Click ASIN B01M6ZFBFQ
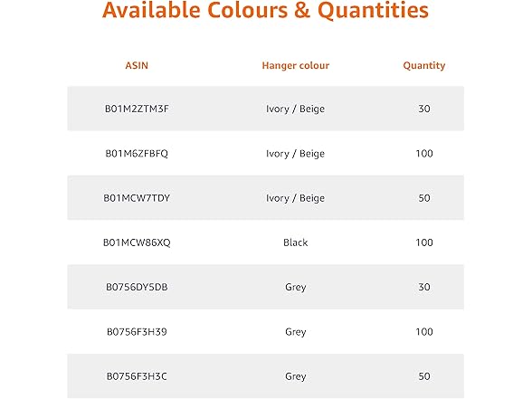The image size is (532, 399). point(137,154)
